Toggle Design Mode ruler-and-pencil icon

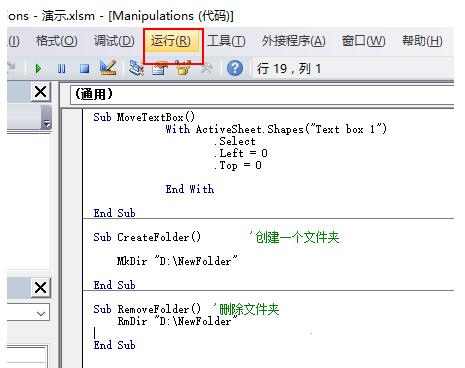[x=108, y=67]
